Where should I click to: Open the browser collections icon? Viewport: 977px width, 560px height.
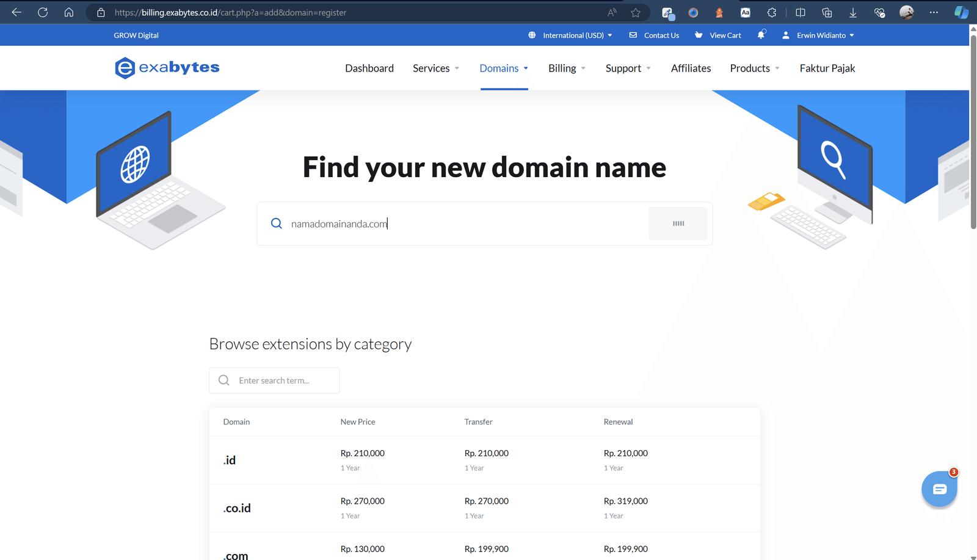point(827,12)
